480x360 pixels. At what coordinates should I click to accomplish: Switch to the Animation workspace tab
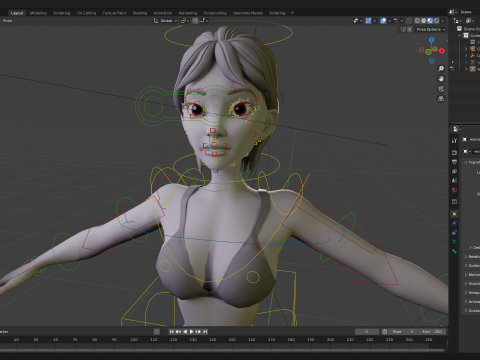pyautogui.click(x=163, y=13)
